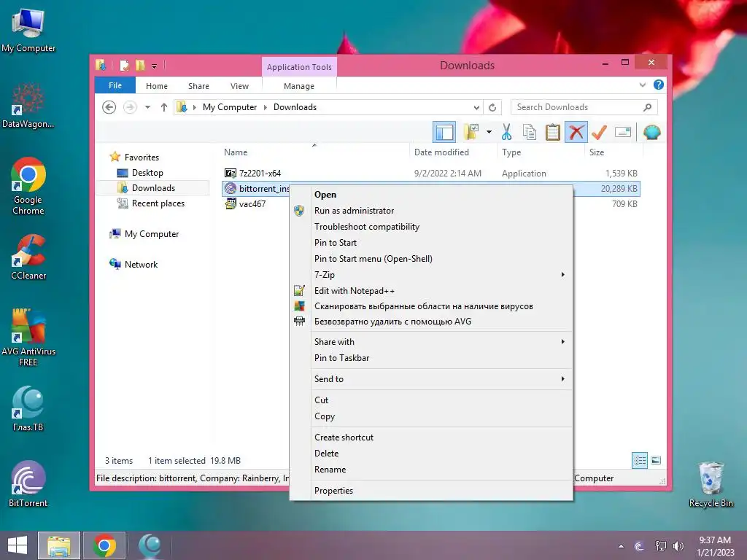
Task: Choose Copy in the context menu
Action: pos(431,416)
